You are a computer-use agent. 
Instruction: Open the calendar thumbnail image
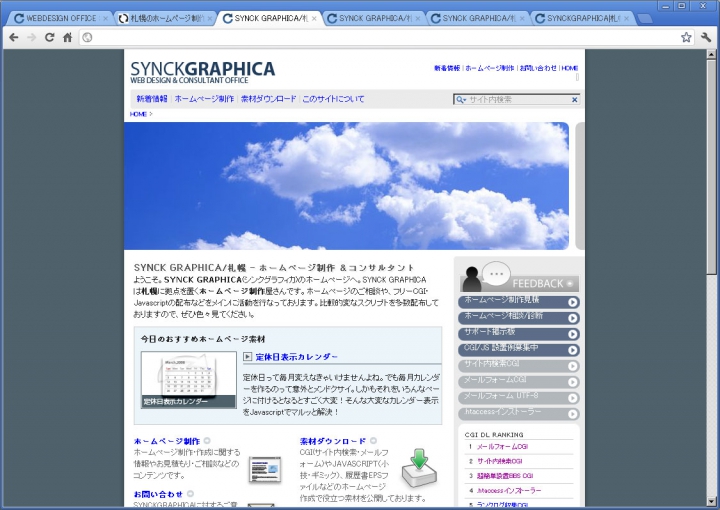pos(189,380)
